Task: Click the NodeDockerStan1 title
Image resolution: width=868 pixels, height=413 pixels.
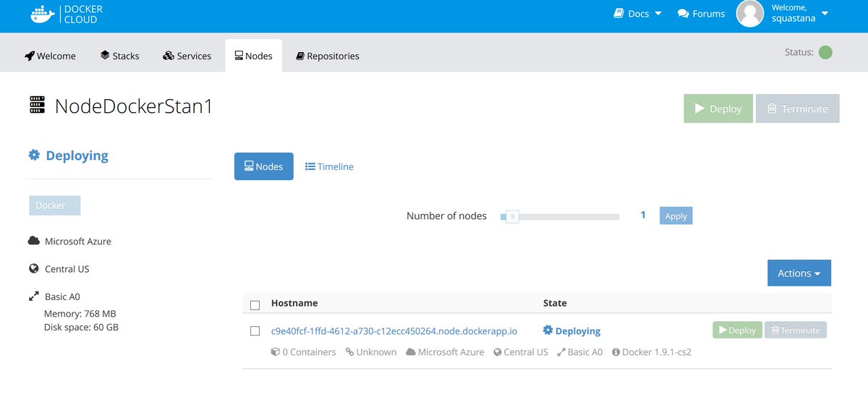Action: 134,106
